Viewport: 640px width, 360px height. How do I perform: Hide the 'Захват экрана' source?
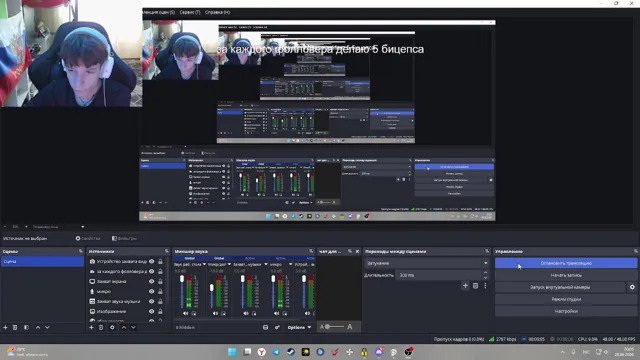[151, 281]
